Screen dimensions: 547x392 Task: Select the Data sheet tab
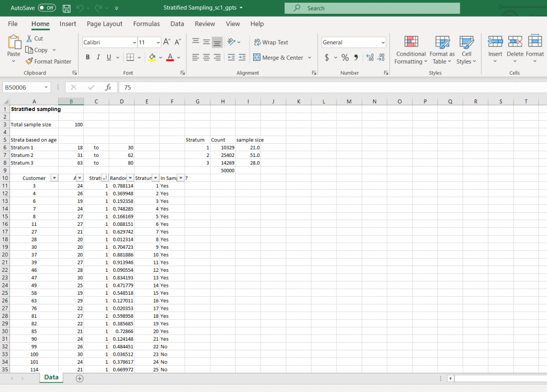[51, 378]
